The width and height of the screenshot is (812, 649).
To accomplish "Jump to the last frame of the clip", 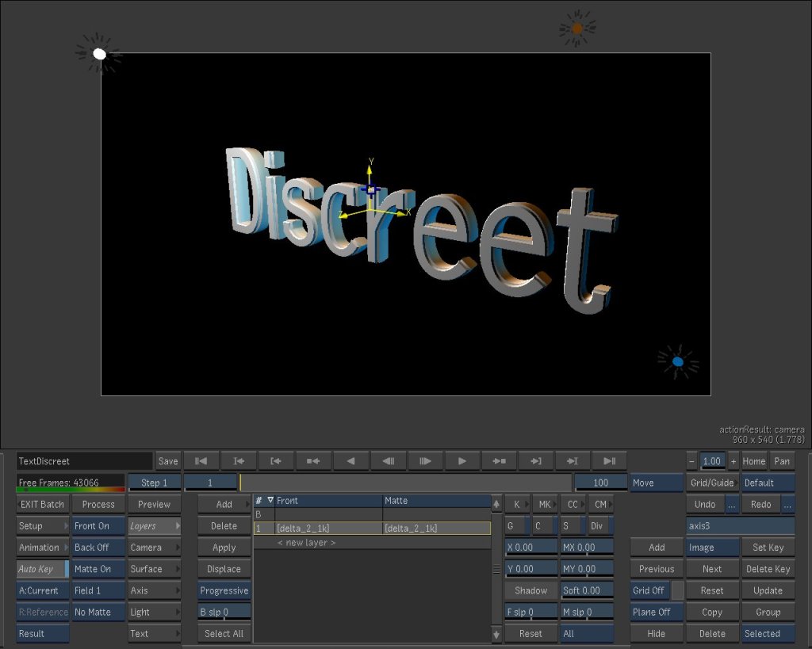I will (609, 461).
